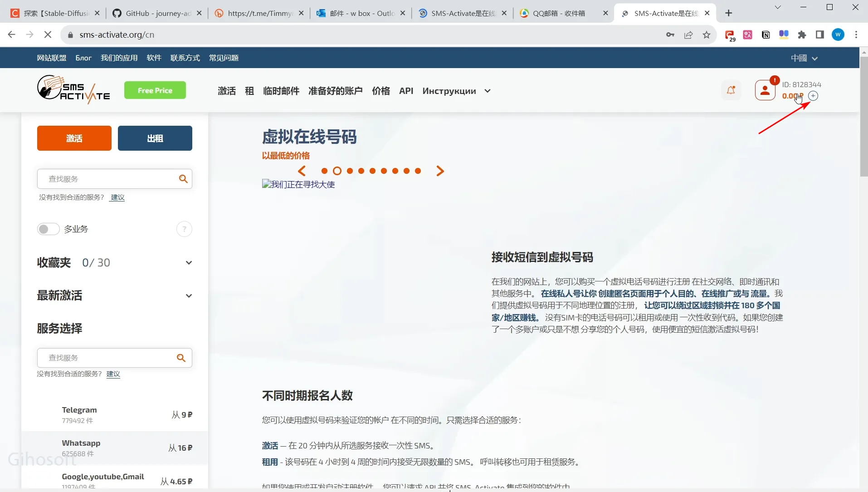This screenshot has width=868, height=492.
Task: Focus the 服务选择 查找服务 search field
Action: pos(115,358)
